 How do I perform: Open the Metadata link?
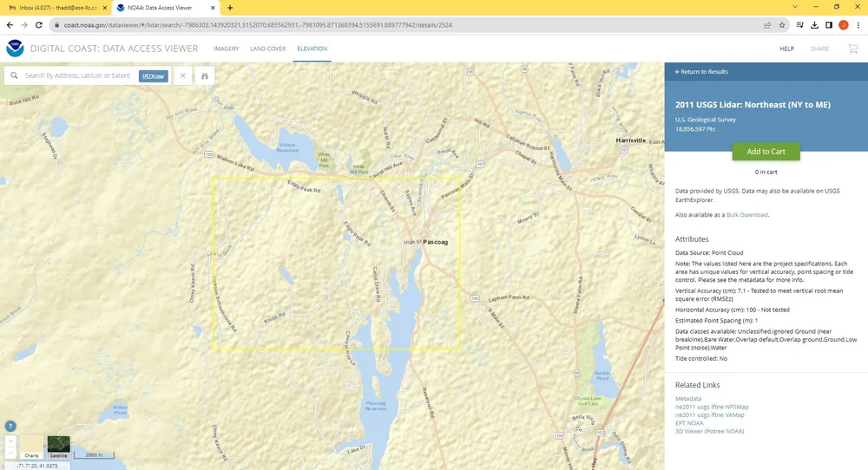click(688, 399)
